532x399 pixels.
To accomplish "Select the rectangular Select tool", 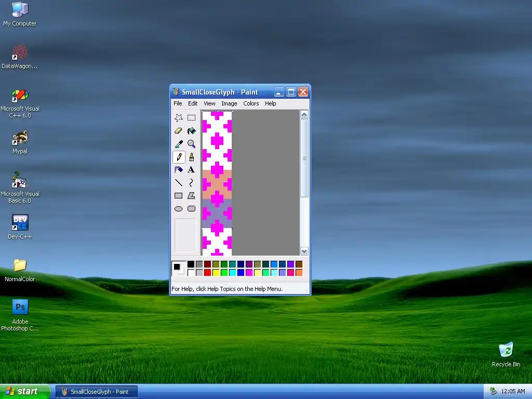I will coord(191,118).
